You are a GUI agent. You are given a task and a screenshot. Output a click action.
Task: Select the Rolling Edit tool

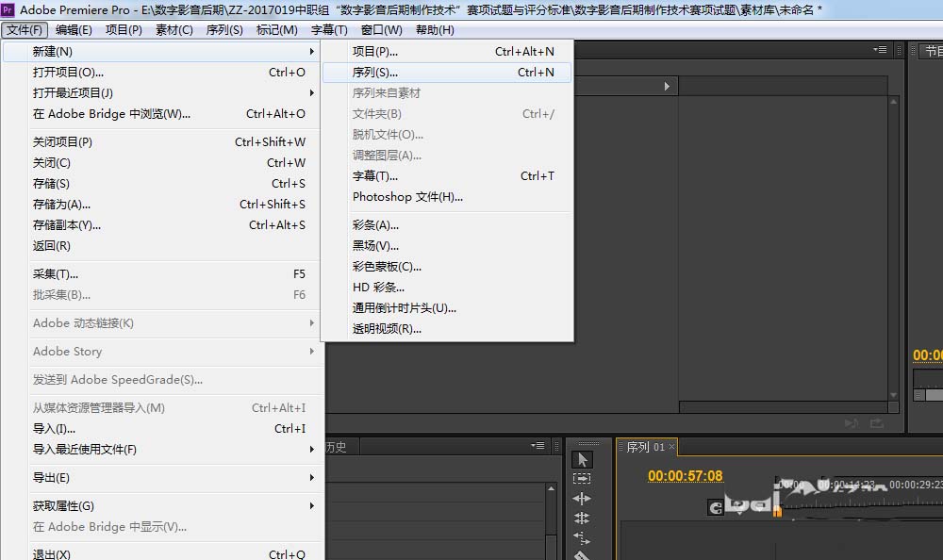click(x=582, y=518)
